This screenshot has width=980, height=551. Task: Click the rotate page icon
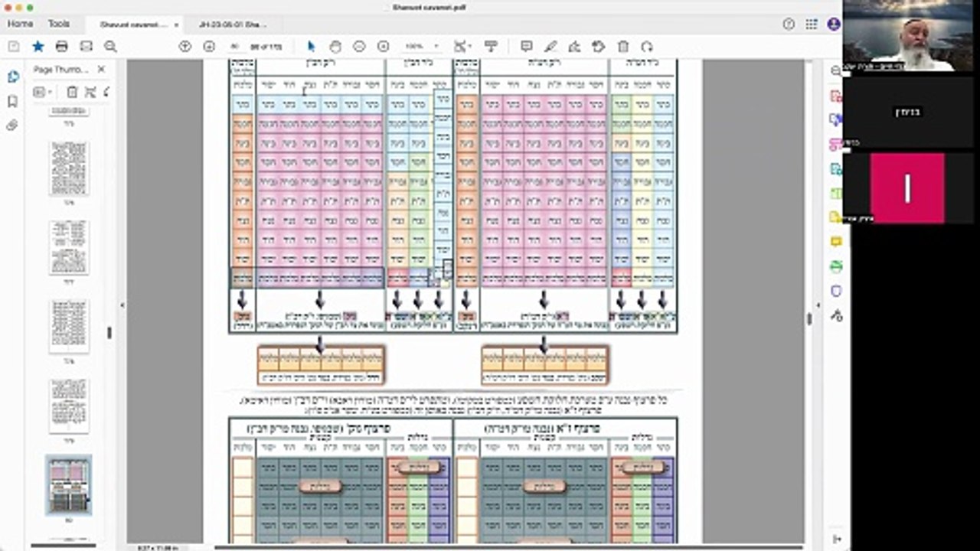pos(648,46)
